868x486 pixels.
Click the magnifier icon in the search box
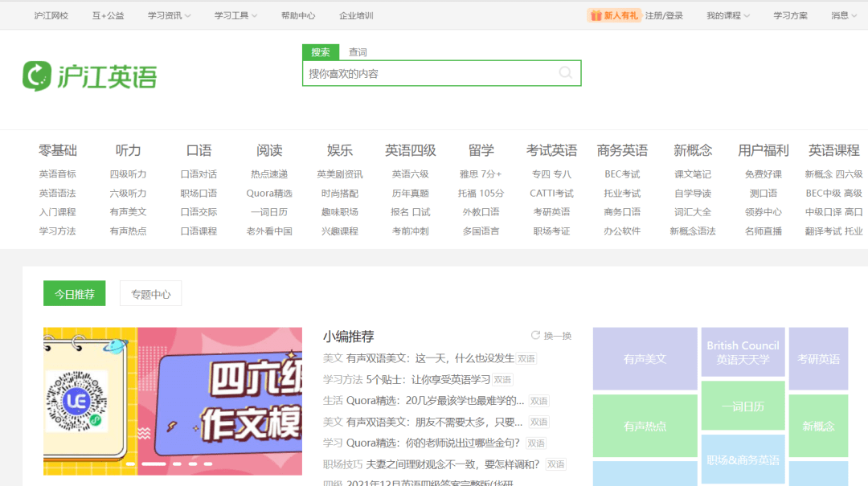click(x=567, y=73)
